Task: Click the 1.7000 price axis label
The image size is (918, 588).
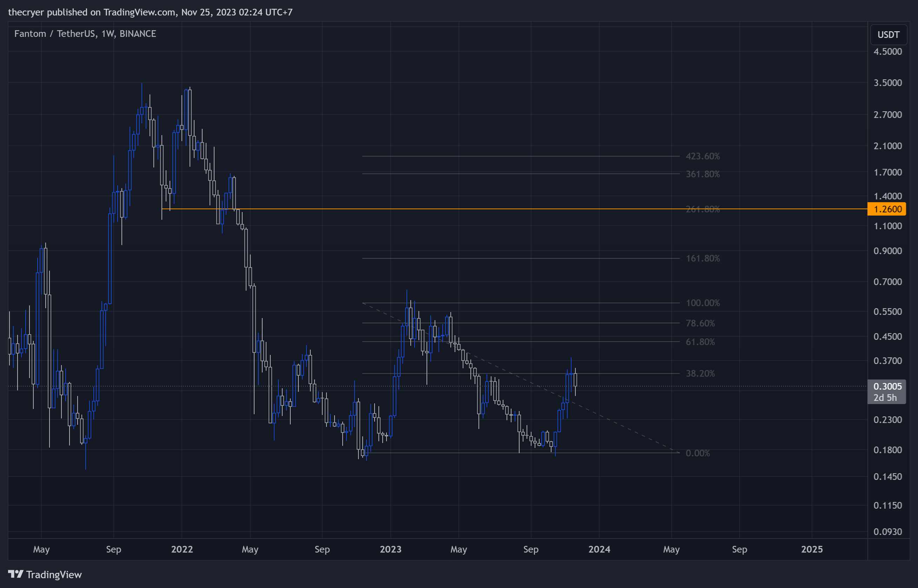Action: (888, 173)
